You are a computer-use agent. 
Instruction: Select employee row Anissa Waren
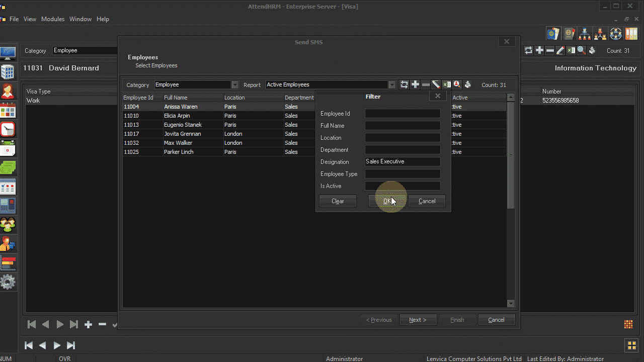314,107
